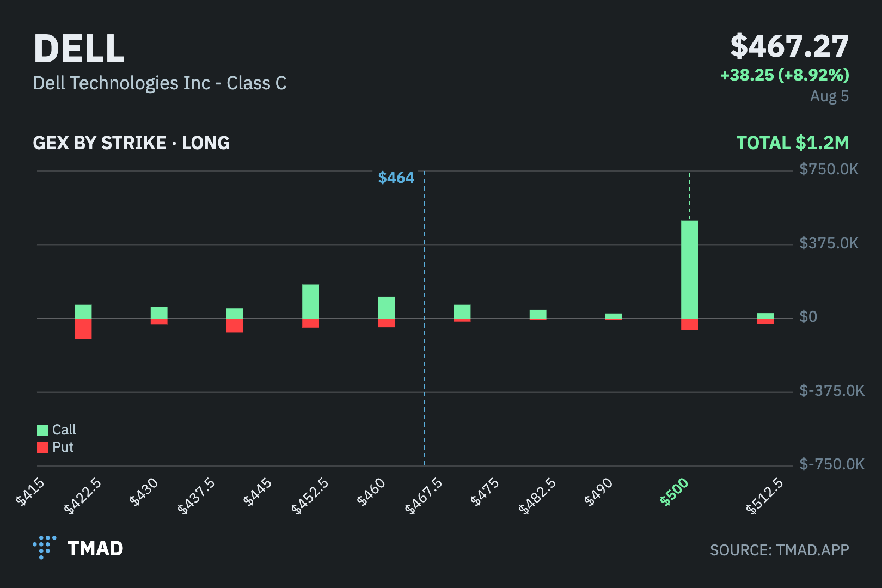Click the green call bar at the $430 strike
This screenshot has height=588, width=882.
(159, 313)
